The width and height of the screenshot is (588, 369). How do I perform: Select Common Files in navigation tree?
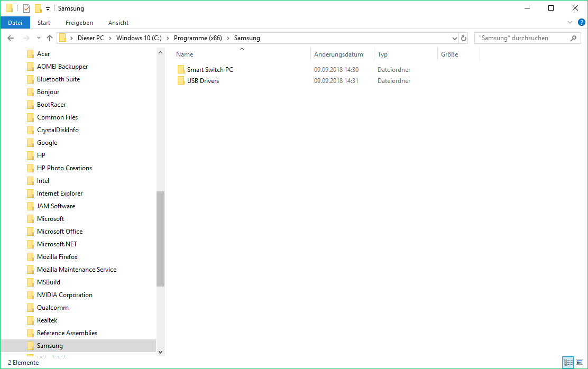[57, 117]
